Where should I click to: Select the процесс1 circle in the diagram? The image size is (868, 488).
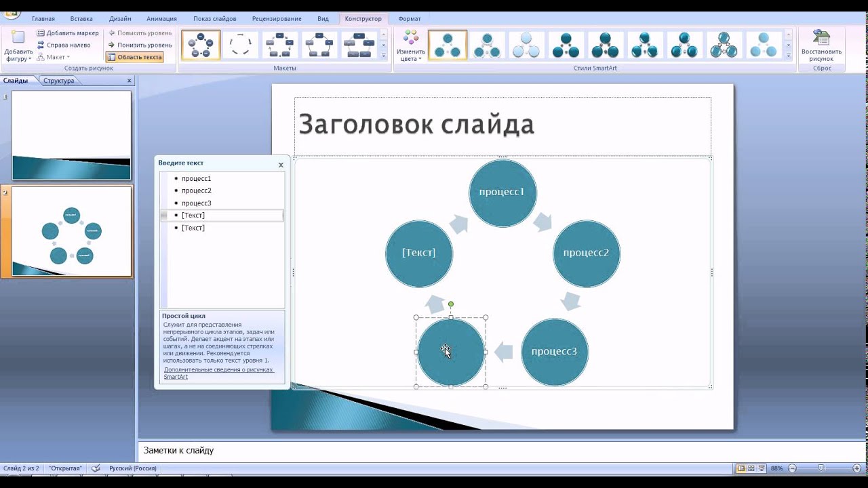tap(502, 192)
